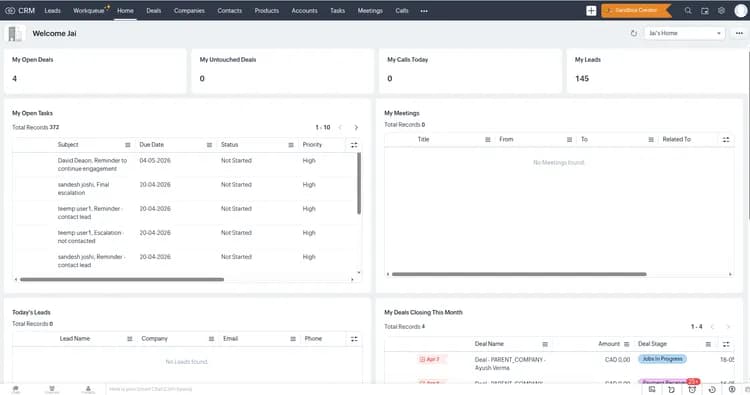Click the alarm reminder icon with red badge
Screen dimensions: 750x395
692,389
